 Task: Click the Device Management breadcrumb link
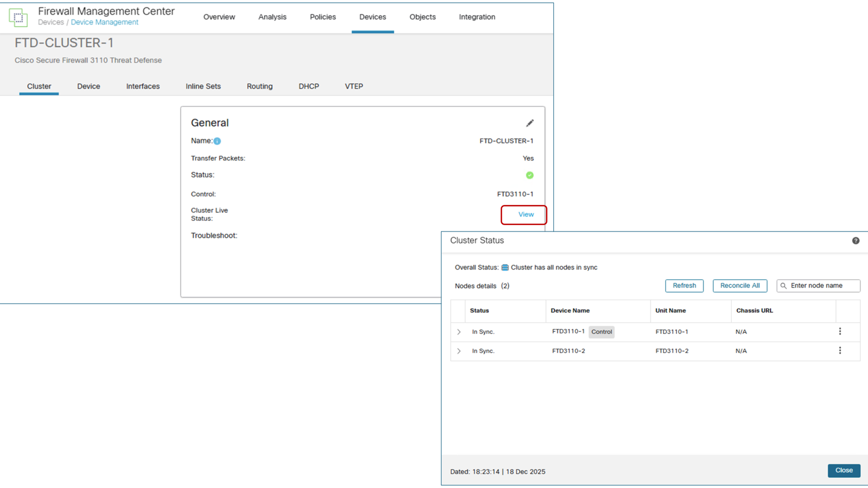click(104, 22)
